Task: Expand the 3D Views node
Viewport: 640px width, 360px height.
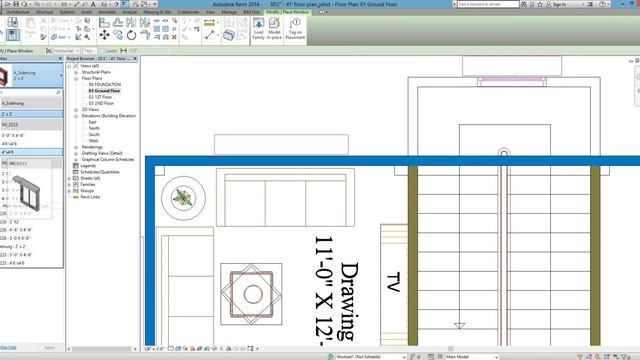Action: pyautogui.click(x=76, y=110)
